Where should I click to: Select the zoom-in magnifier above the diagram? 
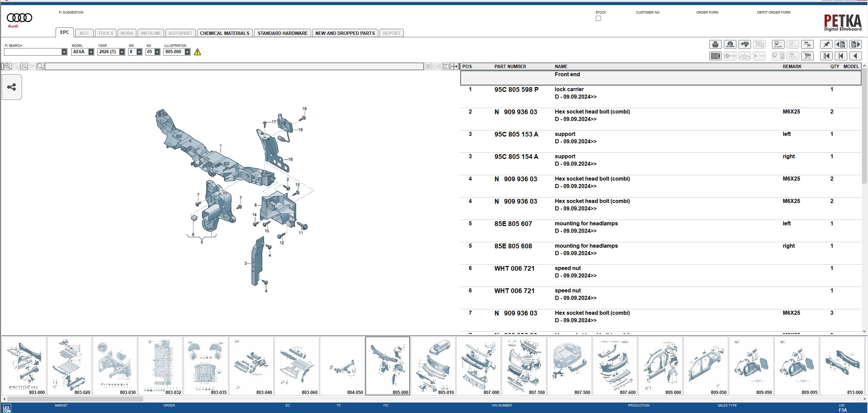tap(7, 66)
